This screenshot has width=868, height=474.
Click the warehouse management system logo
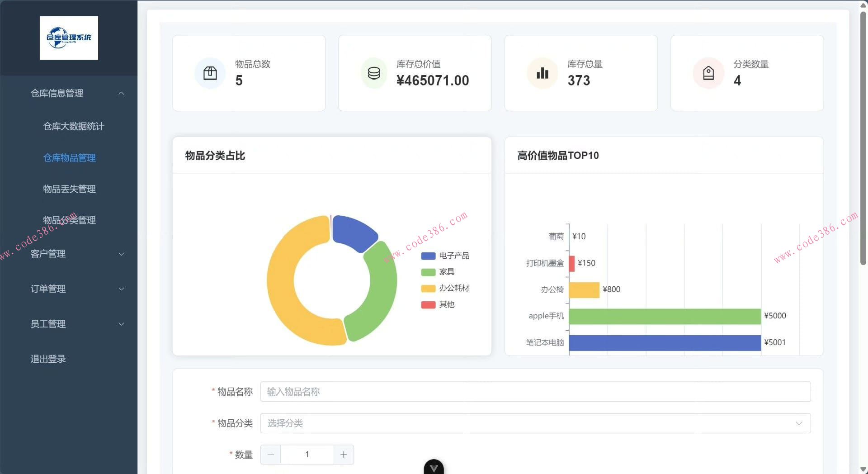point(69,38)
